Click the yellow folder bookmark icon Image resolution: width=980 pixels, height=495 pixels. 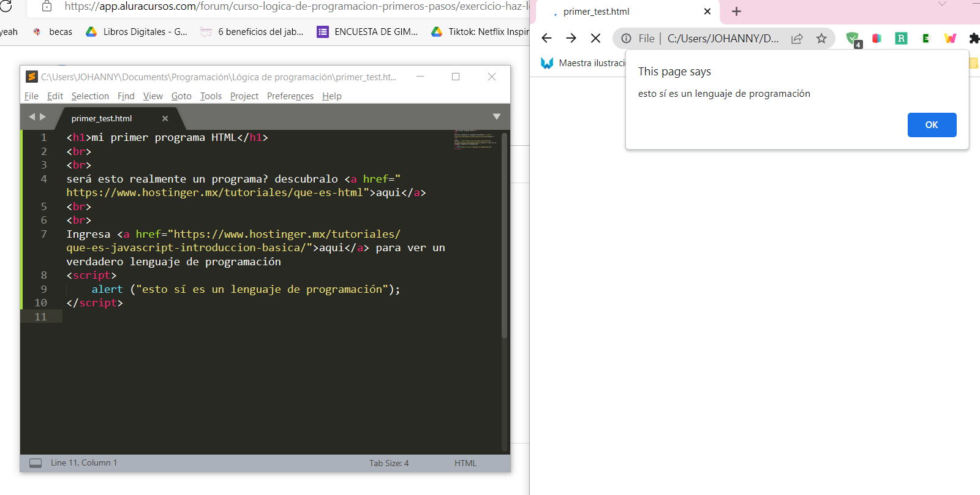(974, 62)
